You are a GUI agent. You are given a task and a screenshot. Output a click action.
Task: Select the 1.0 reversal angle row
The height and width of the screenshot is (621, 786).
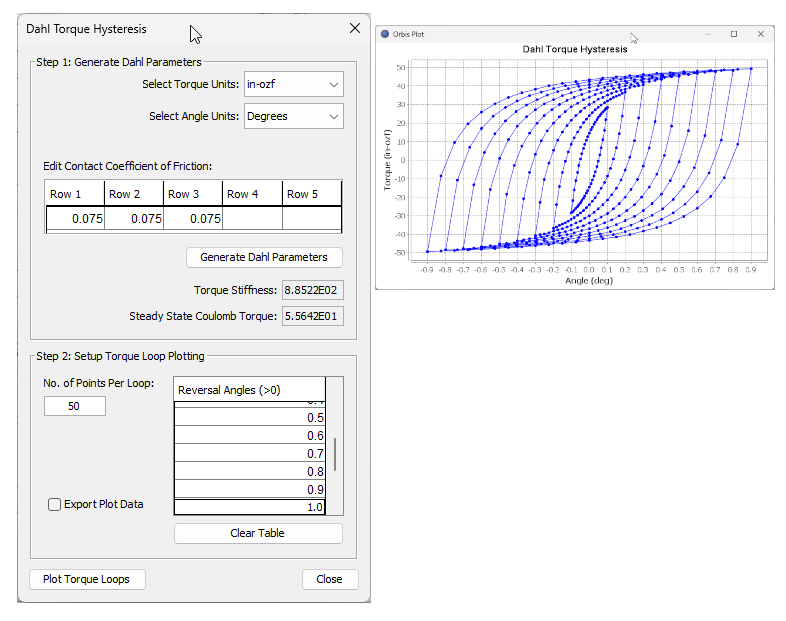[x=250, y=507]
